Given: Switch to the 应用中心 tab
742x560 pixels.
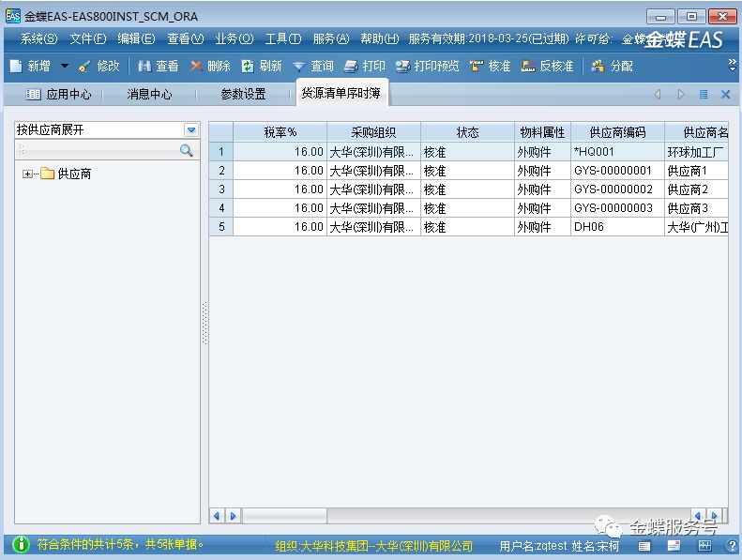Looking at the screenshot, I should (58, 94).
